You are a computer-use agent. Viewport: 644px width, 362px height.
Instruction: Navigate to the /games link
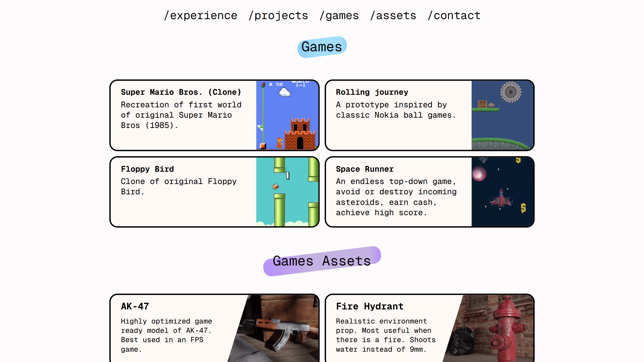pos(339,16)
